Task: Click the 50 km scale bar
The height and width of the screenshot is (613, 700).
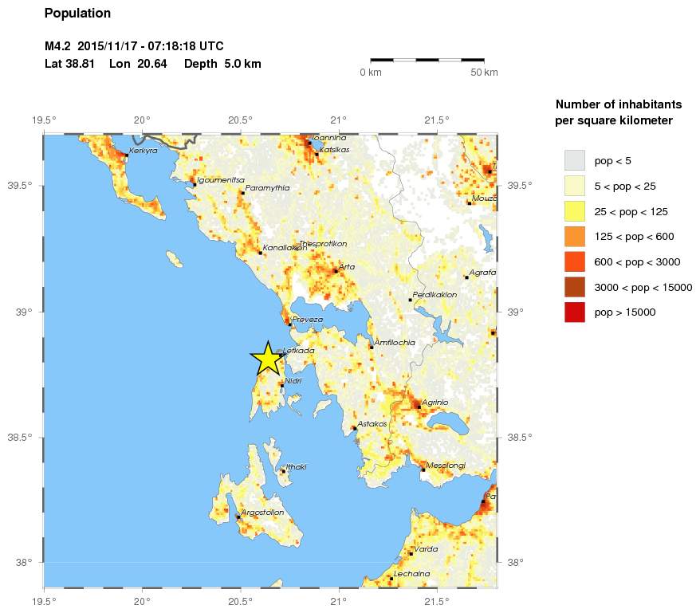Action: coord(427,60)
